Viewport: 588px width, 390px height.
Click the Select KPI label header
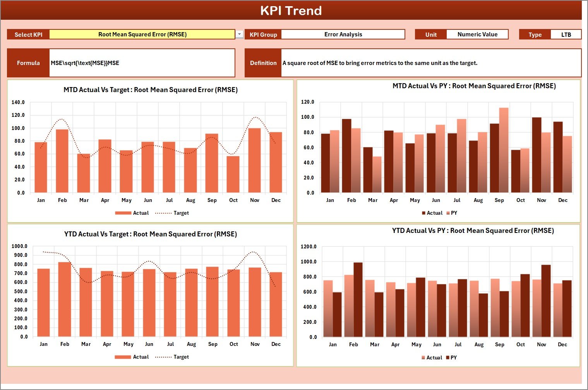28,34
